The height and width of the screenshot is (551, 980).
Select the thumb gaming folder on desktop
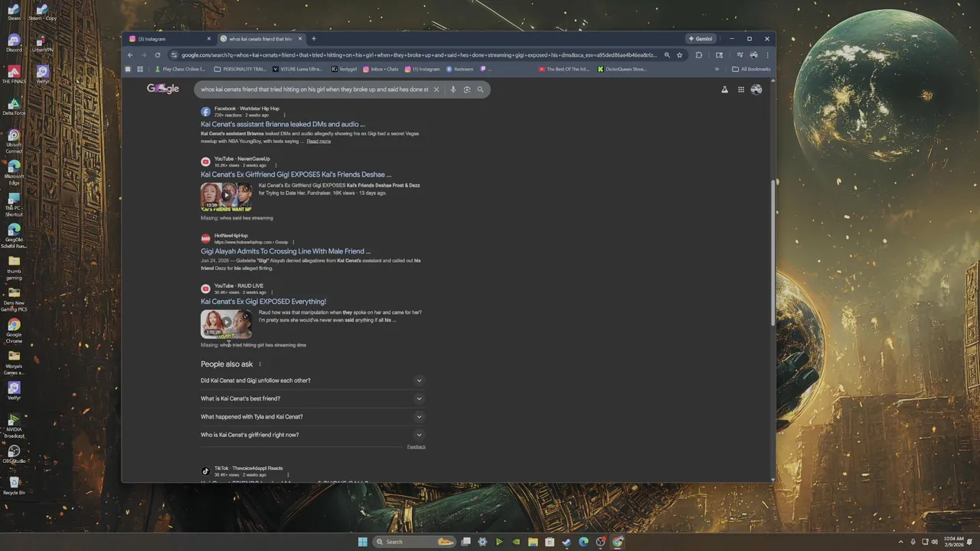pos(14,268)
